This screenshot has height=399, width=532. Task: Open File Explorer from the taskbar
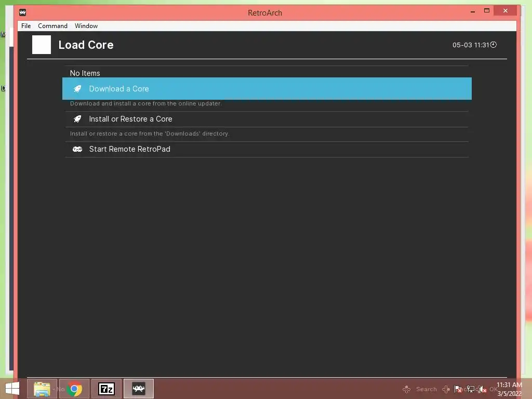click(x=42, y=389)
